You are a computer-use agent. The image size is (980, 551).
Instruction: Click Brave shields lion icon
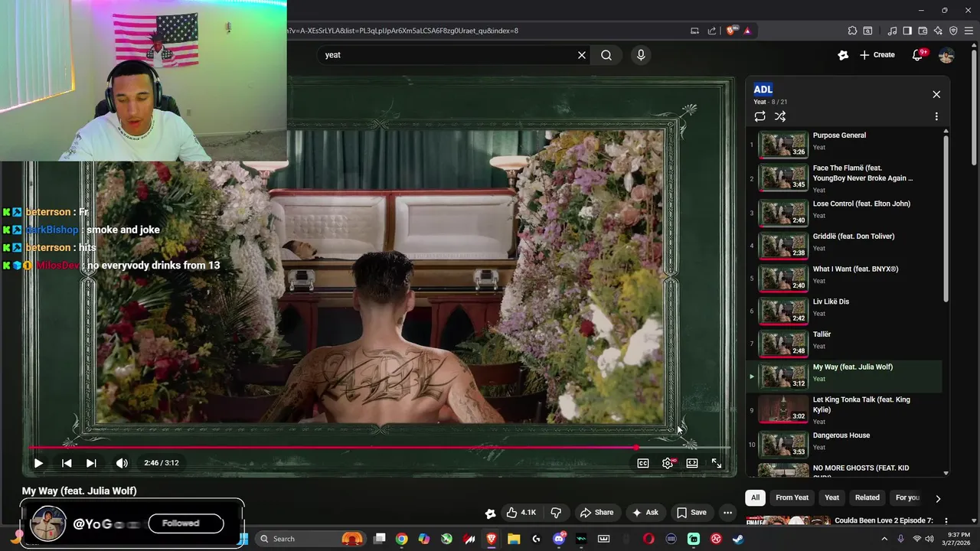(731, 31)
